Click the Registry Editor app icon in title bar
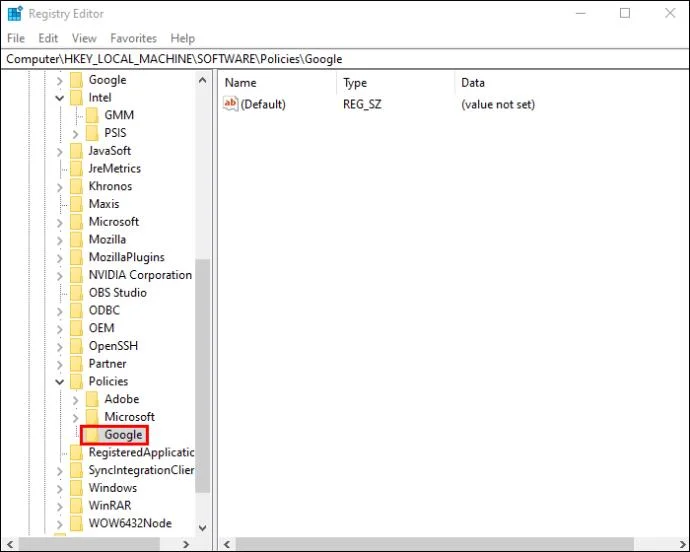690x552 pixels. coord(15,14)
